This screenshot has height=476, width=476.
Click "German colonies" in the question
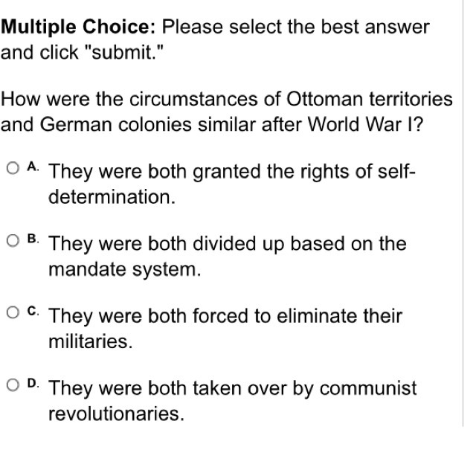[x=116, y=125]
